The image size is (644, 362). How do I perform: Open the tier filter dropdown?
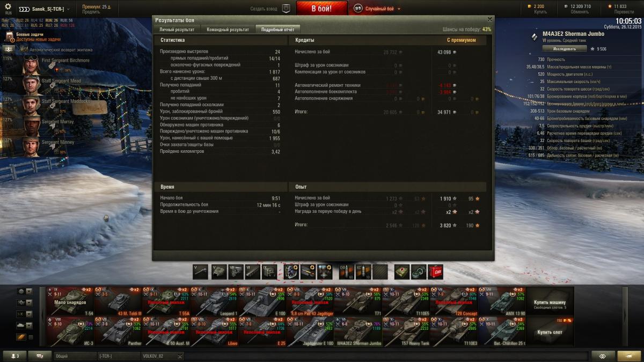coord(25,314)
